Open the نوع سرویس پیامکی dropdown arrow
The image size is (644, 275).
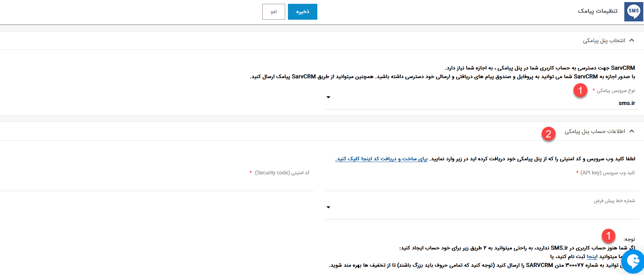click(x=328, y=97)
